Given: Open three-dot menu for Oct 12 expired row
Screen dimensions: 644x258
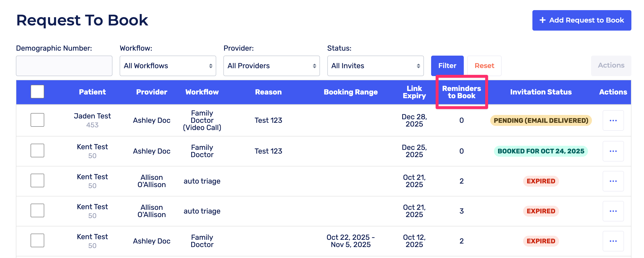Looking at the screenshot, I should coord(613,241).
